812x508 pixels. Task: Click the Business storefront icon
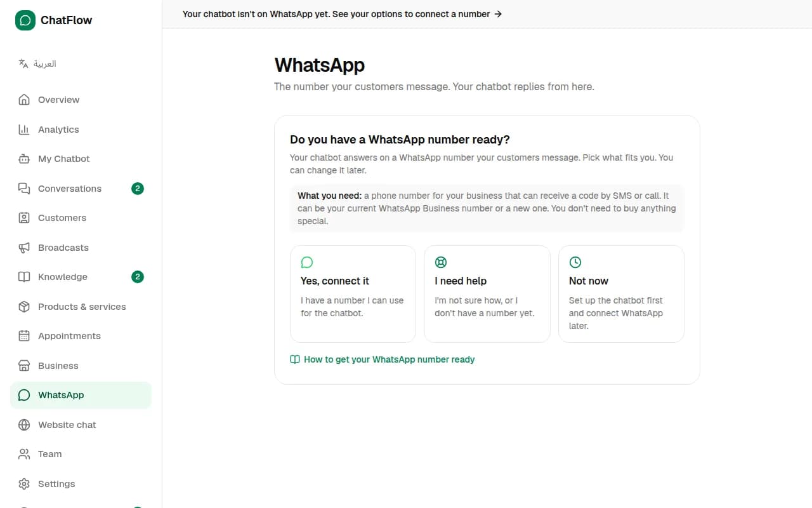(24, 366)
